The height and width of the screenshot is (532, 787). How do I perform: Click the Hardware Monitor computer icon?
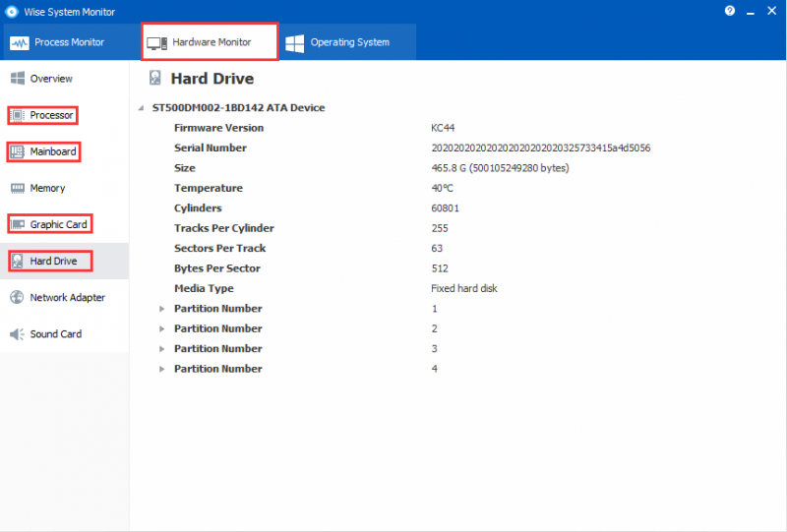point(157,43)
